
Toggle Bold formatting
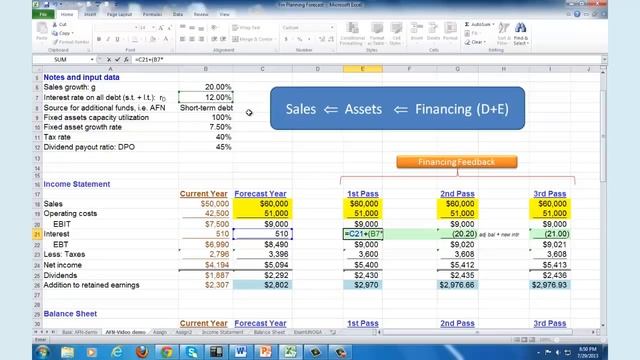pos(99,39)
